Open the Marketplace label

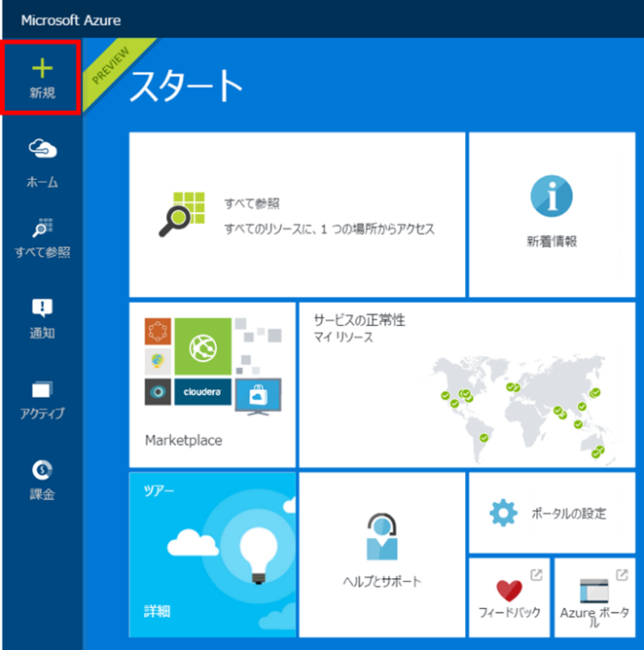coord(183,441)
